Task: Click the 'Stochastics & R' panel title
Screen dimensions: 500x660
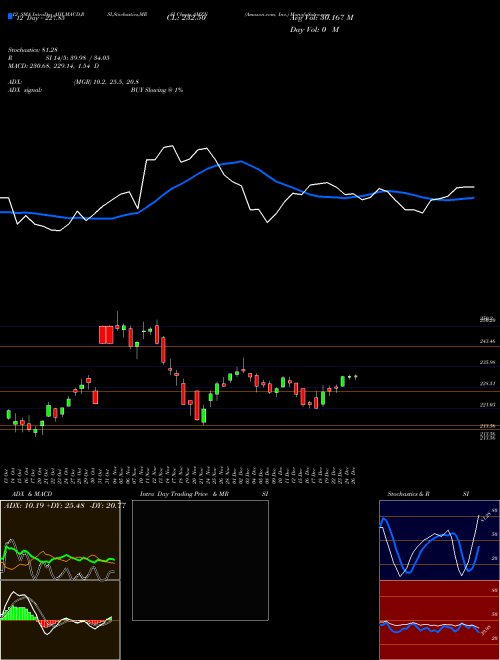Action: pyautogui.click(x=408, y=494)
